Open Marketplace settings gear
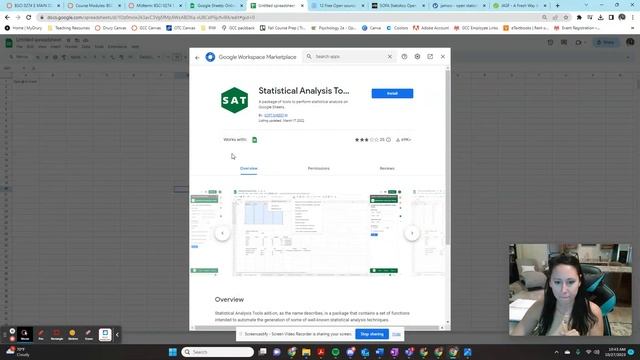 point(417,57)
